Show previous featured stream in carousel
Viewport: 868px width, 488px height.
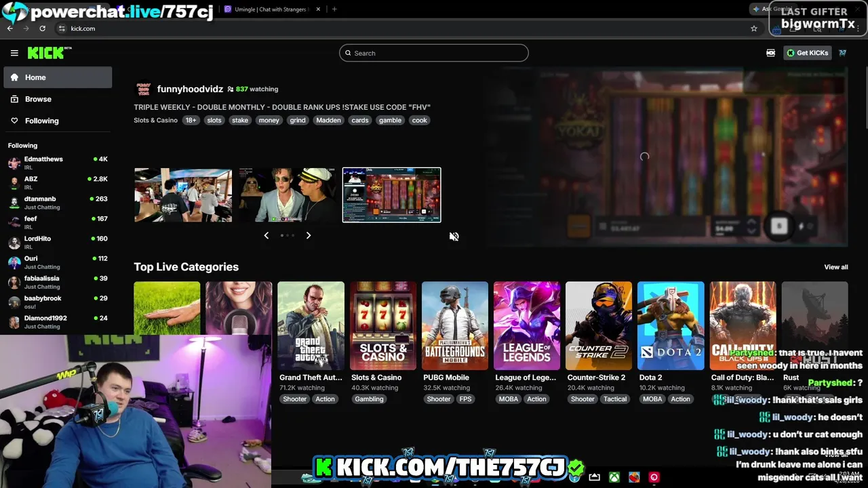pyautogui.click(x=266, y=235)
